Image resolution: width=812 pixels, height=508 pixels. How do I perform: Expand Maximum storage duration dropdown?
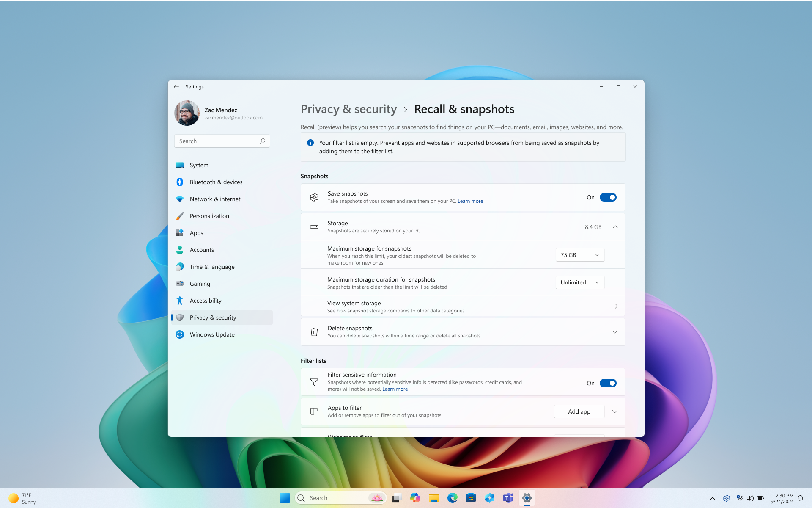coord(579,282)
